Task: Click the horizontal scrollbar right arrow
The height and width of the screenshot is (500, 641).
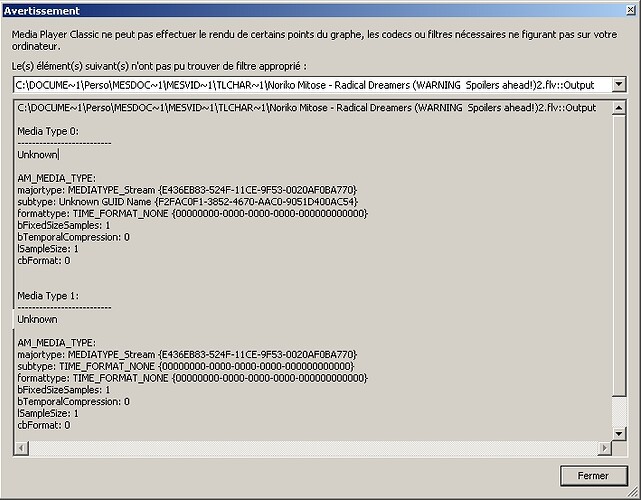Action: tap(604, 447)
